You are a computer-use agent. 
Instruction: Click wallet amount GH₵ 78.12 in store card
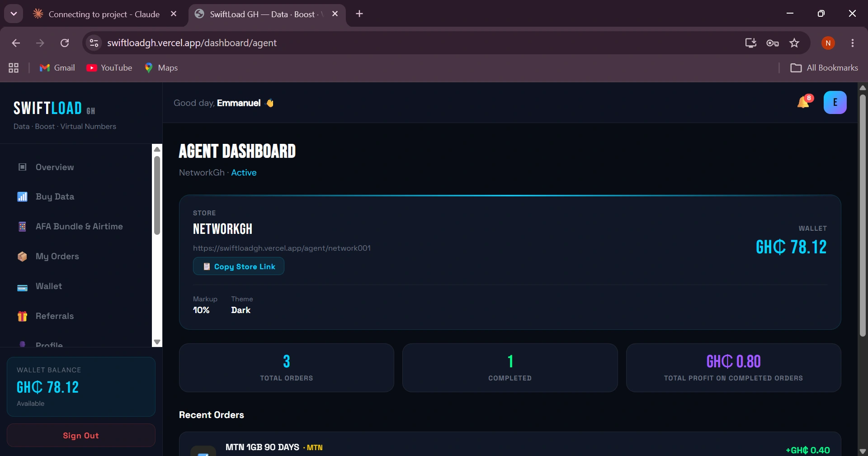coord(791,247)
